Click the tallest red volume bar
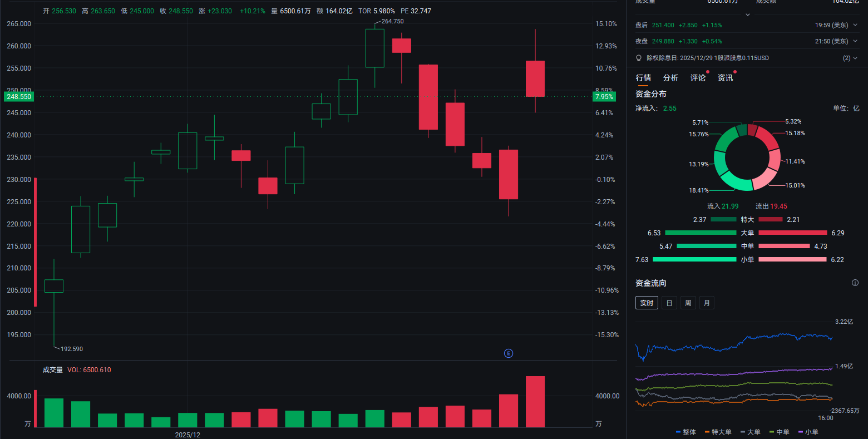Viewport: 868px width, 439px height. click(x=535, y=402)
